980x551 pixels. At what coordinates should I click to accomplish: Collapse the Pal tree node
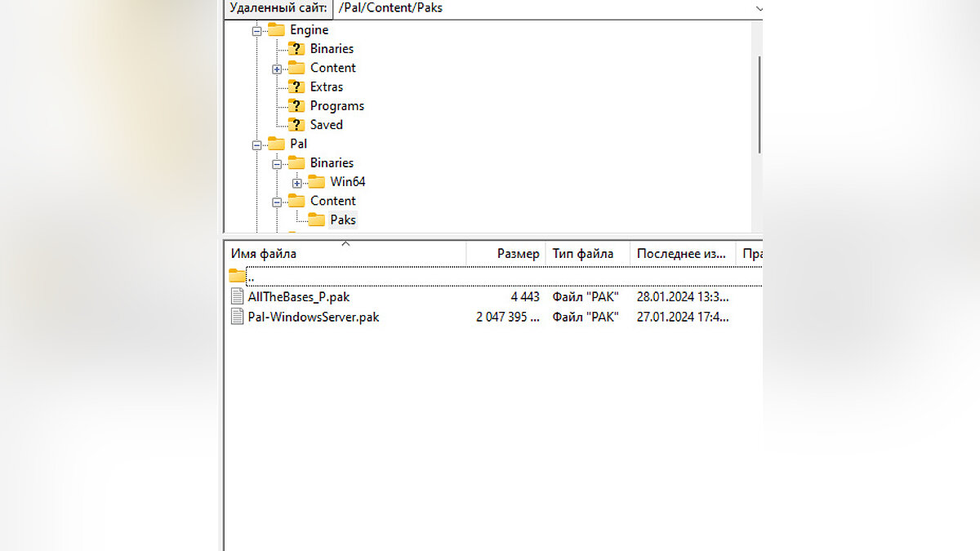pyautogui.click(x=256, y=144)
